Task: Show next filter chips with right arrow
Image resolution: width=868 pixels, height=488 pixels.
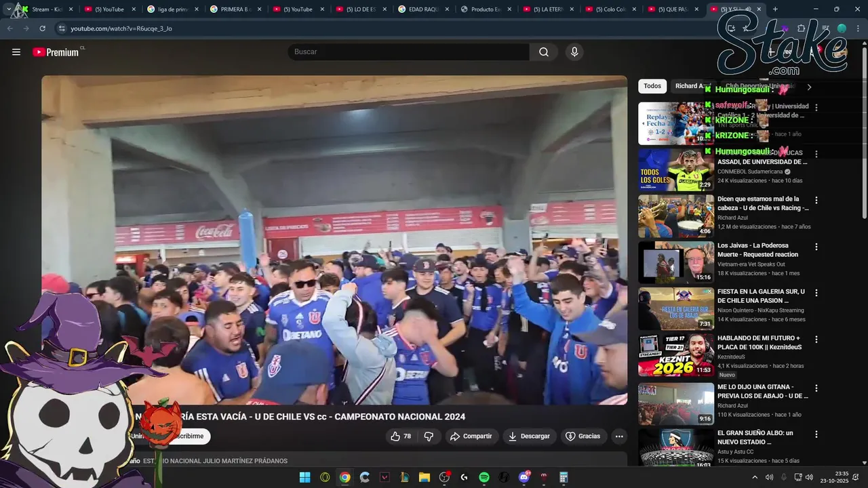Action: pyautogui.click(x=809, y=87)
